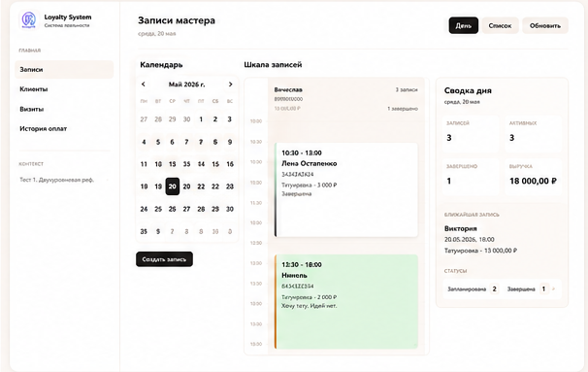Click the Хочу тату. Идей нет. note
Viewport: 588px width, 372px height.
309,306
